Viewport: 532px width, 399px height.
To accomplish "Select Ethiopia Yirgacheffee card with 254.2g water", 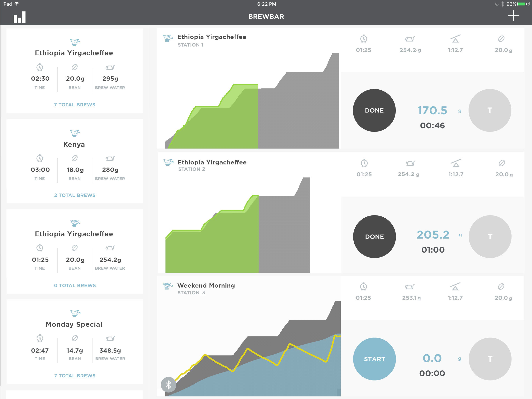I will click(x=75, y=251).
